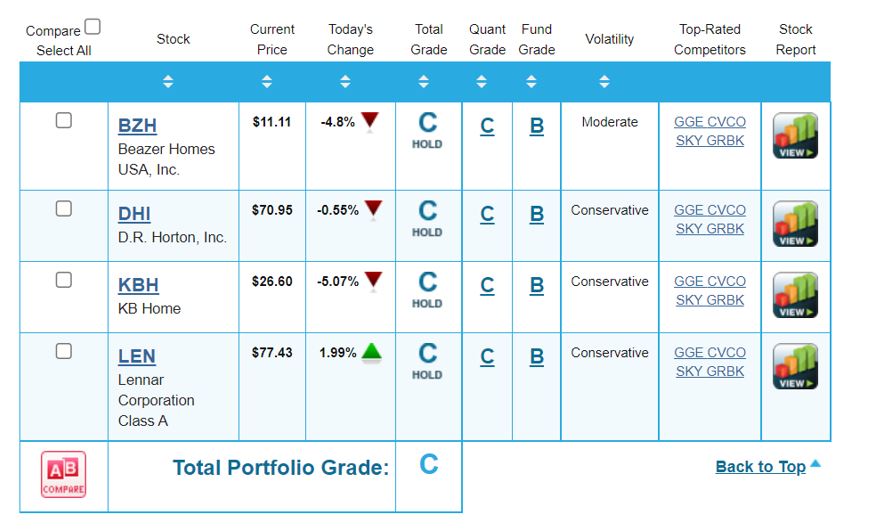The image size is (871, 531).
Task: Tick the compare checkbox for BZH
Action: point(63,121)
